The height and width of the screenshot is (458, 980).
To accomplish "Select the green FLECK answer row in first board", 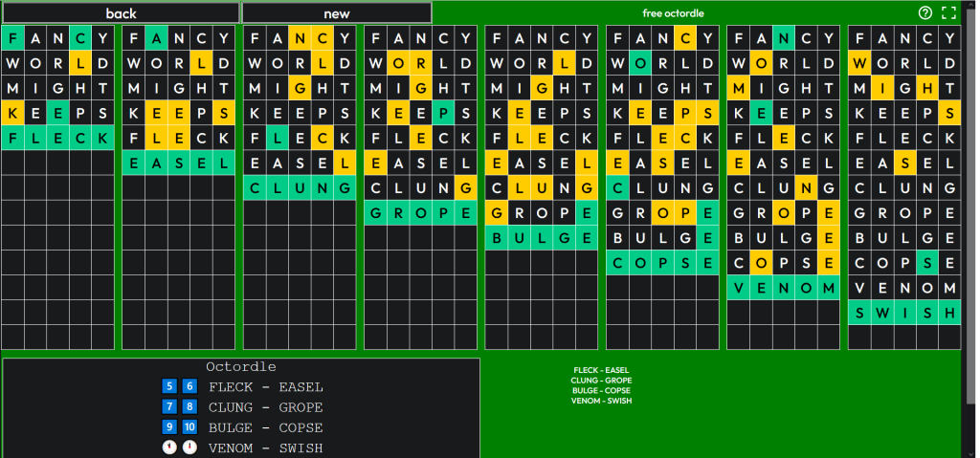I will [58, 138].
